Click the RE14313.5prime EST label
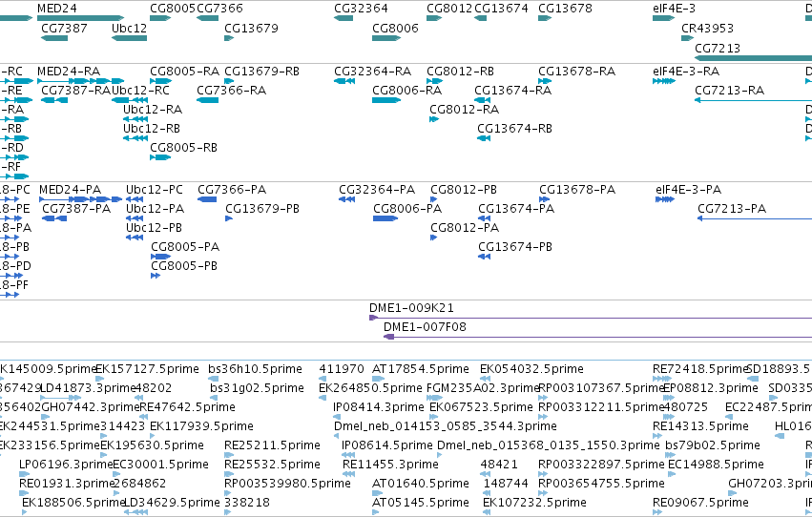 point(700,426)
